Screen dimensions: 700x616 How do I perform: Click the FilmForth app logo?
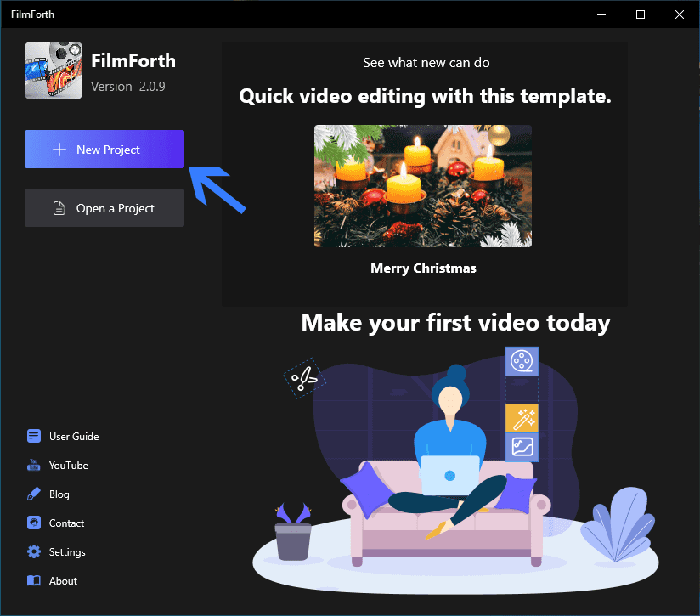(x=54, y=71)
